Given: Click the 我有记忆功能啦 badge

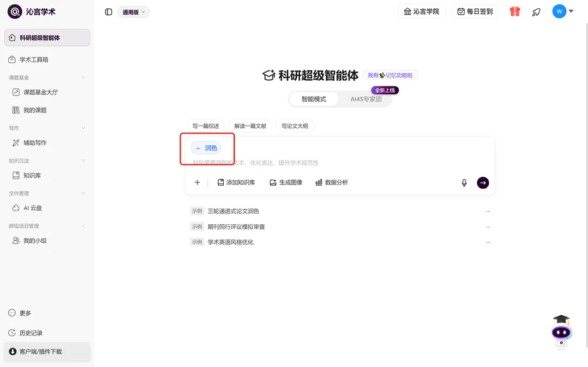Looking at the screenshot, I should (390, 75).
